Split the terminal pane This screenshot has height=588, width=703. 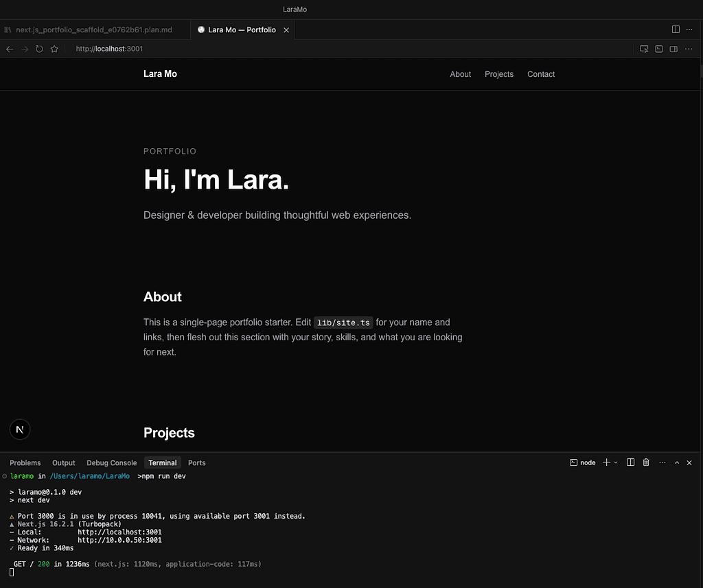[x=630, y=462]
